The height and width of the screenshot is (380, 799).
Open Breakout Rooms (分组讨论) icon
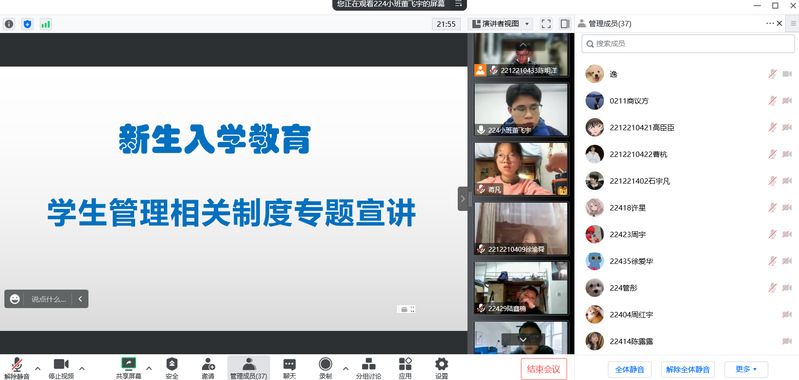(368, 365)
